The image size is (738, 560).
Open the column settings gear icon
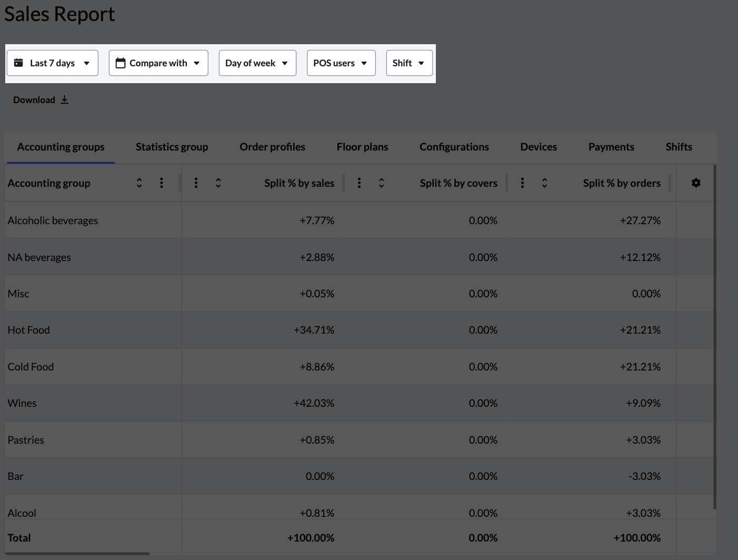point(696,183)
